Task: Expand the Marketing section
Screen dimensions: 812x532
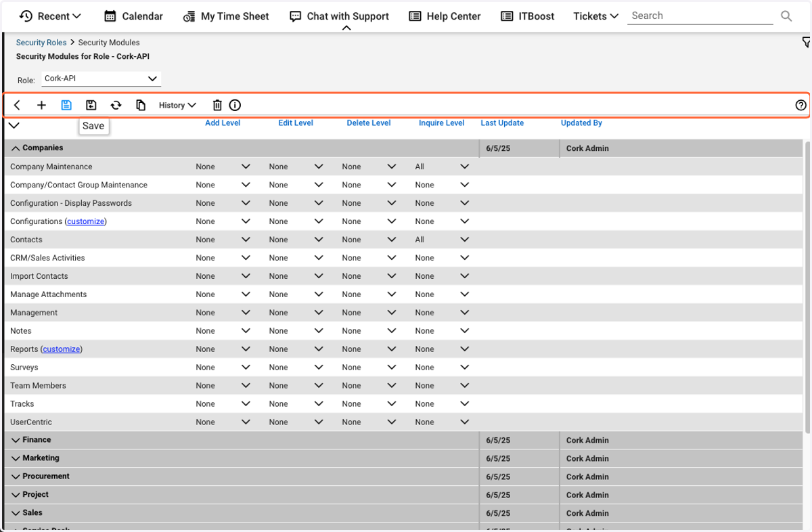Action: [x=16, y=458]
